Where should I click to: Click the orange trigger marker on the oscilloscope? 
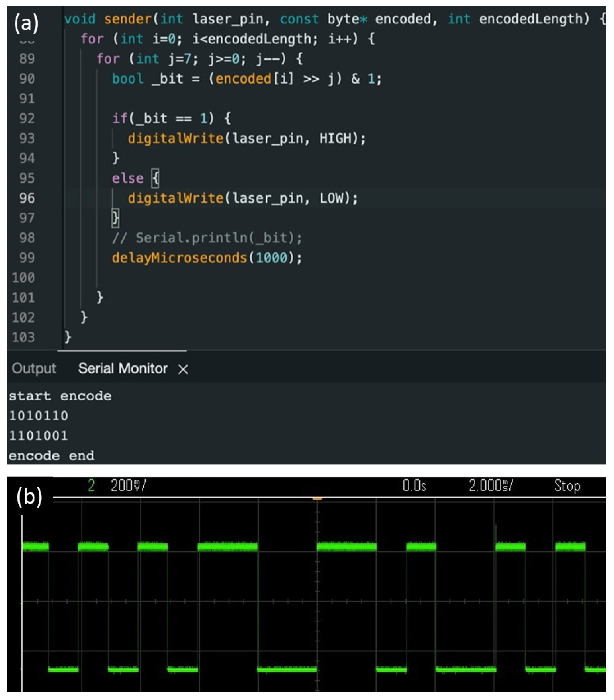pyautogui.click(x=317, y=499)
